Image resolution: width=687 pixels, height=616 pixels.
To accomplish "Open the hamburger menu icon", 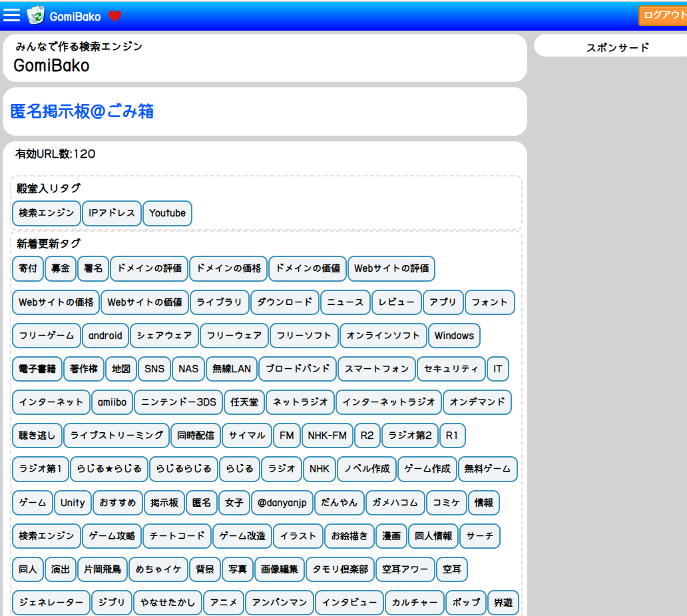I will tap(12, 15).
